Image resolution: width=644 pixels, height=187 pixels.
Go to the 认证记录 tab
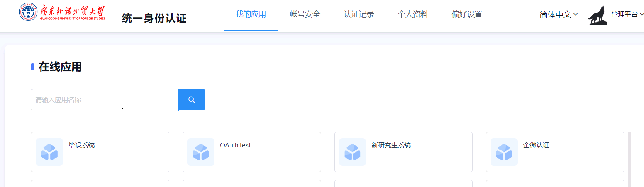(x=359, y=14)
